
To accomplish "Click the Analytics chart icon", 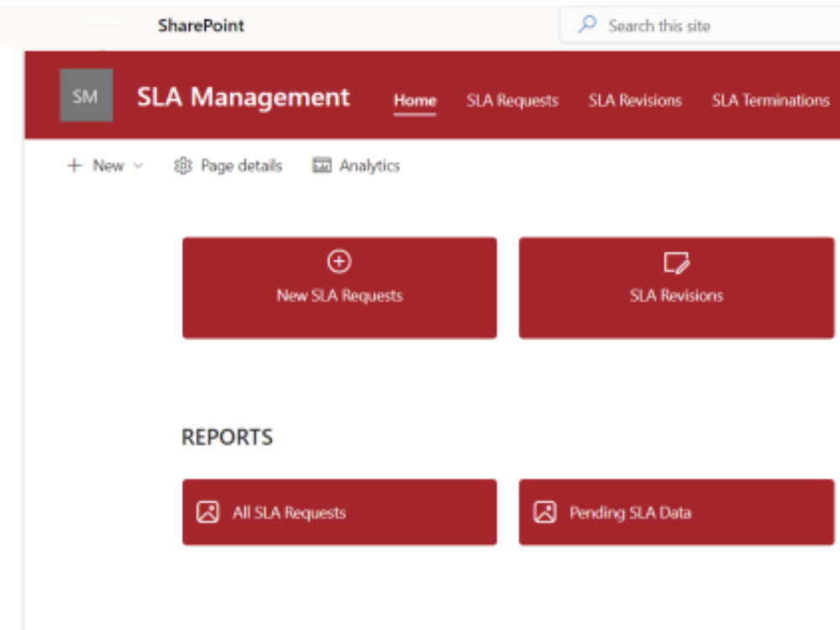I will [322, 165].
